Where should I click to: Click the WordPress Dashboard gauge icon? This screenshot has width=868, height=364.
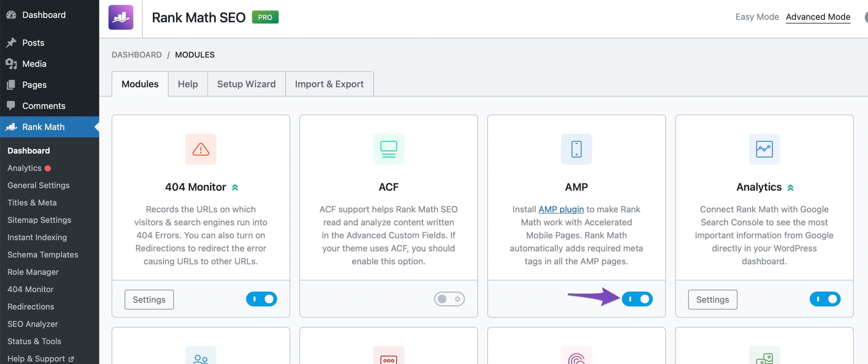pyautogui.click(x=11, y=15)
